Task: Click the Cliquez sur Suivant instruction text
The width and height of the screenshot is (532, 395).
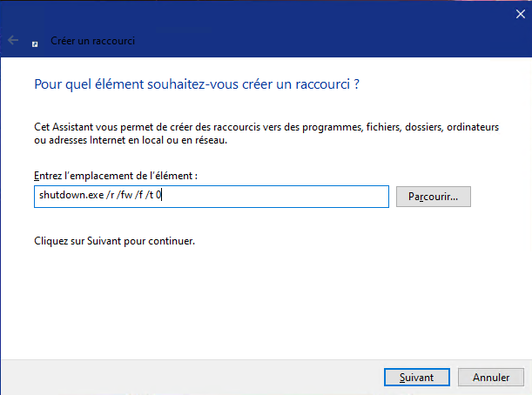Action: 115,241
